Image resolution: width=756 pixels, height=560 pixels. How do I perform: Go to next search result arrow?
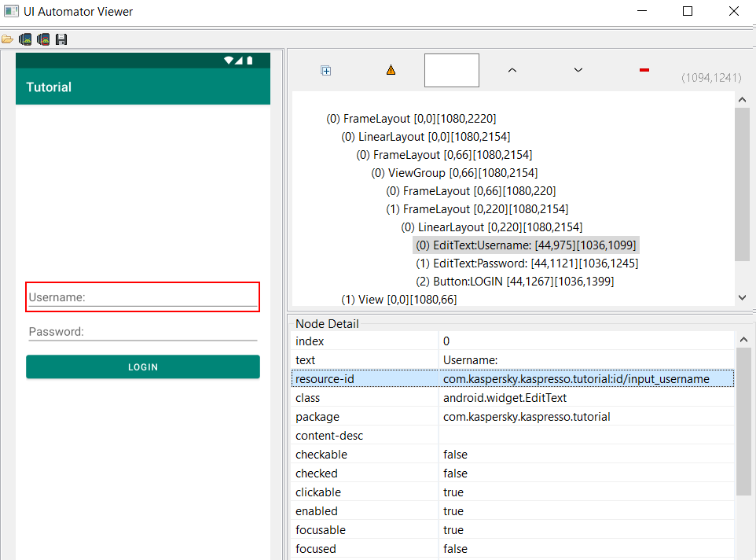coord(578,71)
